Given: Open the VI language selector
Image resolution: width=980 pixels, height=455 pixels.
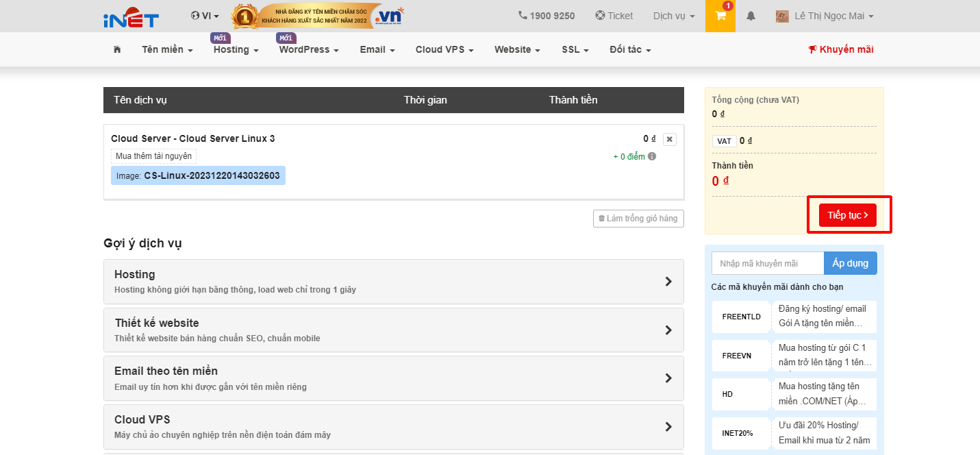Looking at the screenshot, I should coord(205,16).
